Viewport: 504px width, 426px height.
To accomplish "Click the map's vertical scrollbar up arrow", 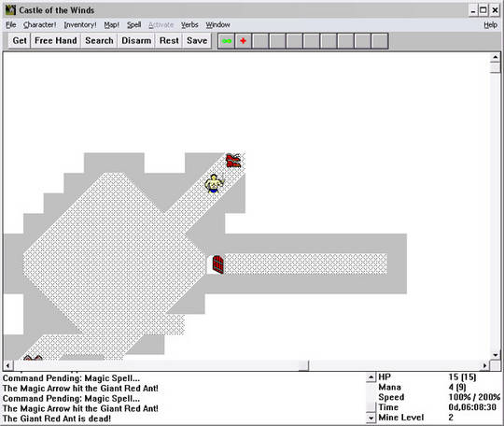I will [x=496, y=57].
